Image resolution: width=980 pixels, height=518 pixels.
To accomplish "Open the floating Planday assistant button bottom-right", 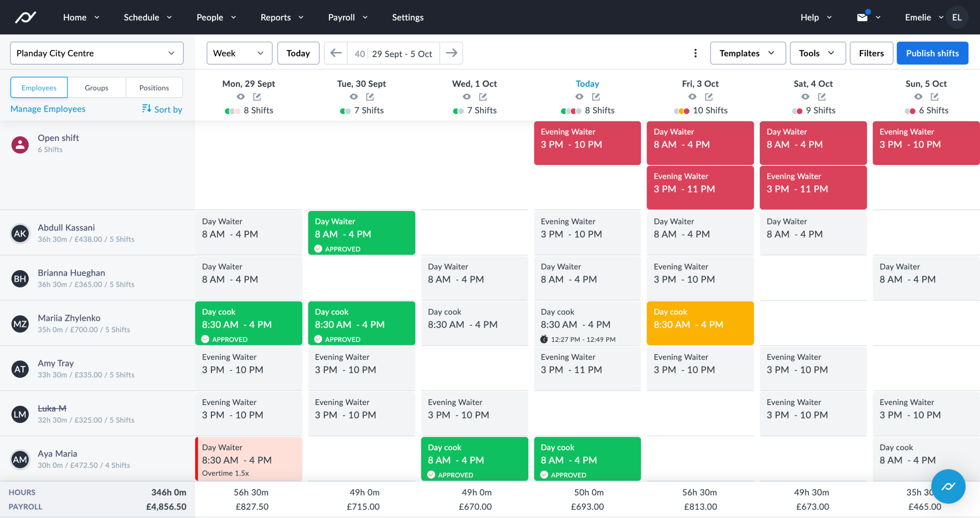I will 948,487.
